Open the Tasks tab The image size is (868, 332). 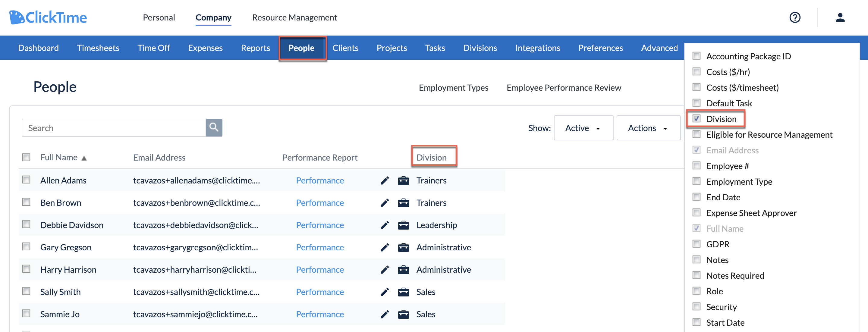point(435,48)
